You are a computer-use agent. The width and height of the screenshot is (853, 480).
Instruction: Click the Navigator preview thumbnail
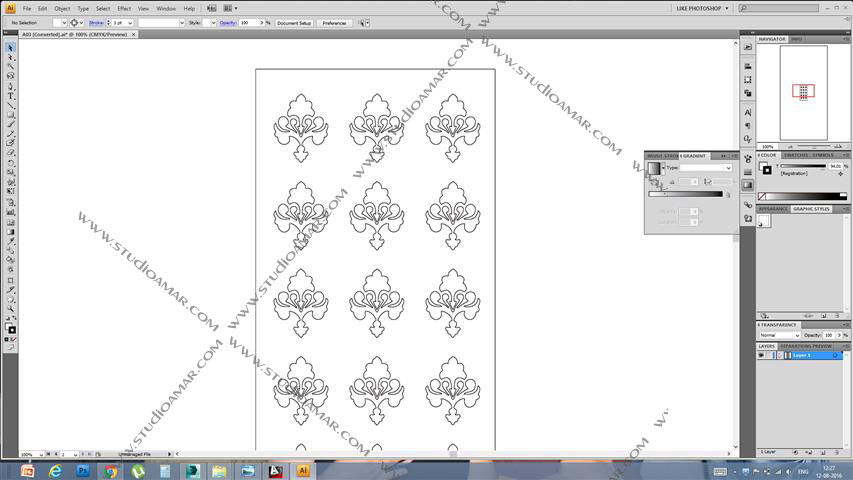coord(803,93)
